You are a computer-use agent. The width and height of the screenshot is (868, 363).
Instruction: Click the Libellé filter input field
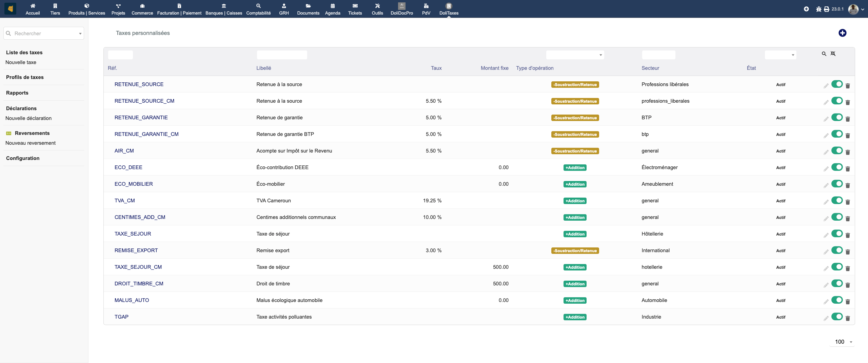[282, 55]
